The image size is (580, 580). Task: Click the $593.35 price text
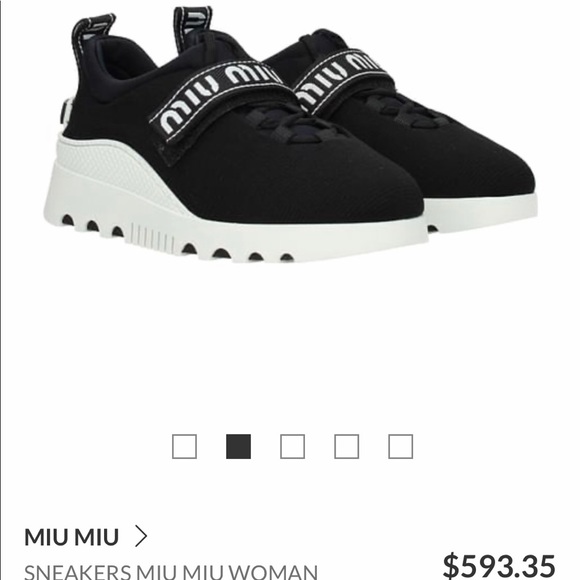click(499, 566)
